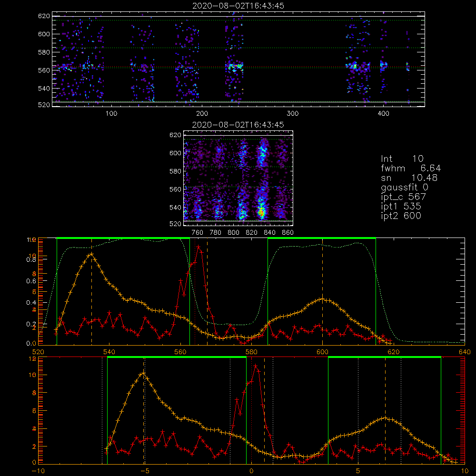Click the 10 label on bottom plot x-axis
Image resolution: width=476 pixels, height=476 pixels.
coord(465,471)
